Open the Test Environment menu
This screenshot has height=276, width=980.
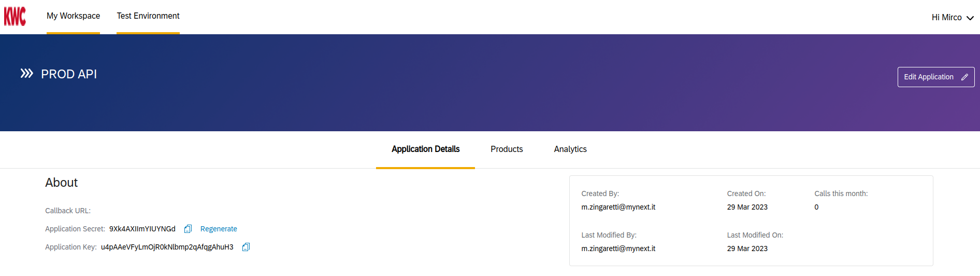[x=148, y=16]
